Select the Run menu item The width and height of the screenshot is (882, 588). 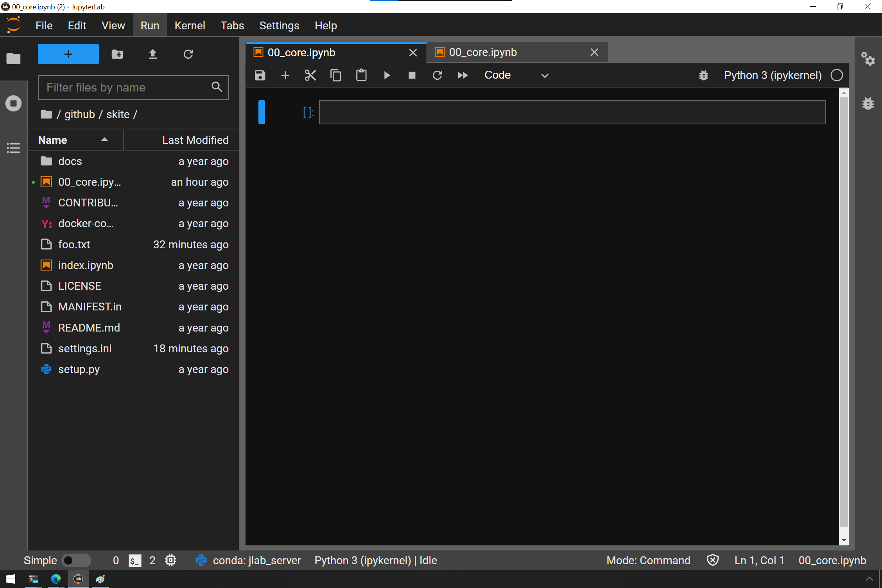point(150,25)
